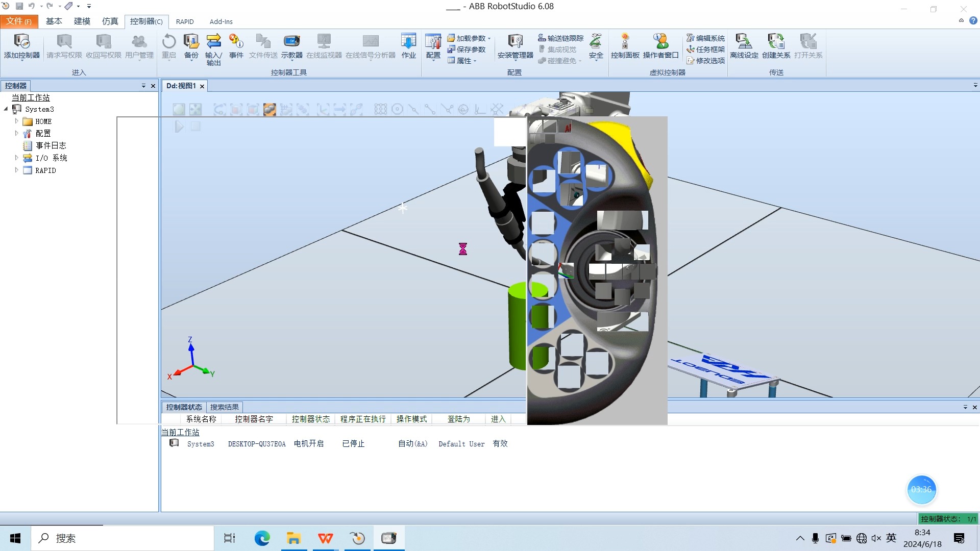Click the 操作模式 column header
Image resolution: width=980 pixels, height=551 pixels.
click(411, 419)
